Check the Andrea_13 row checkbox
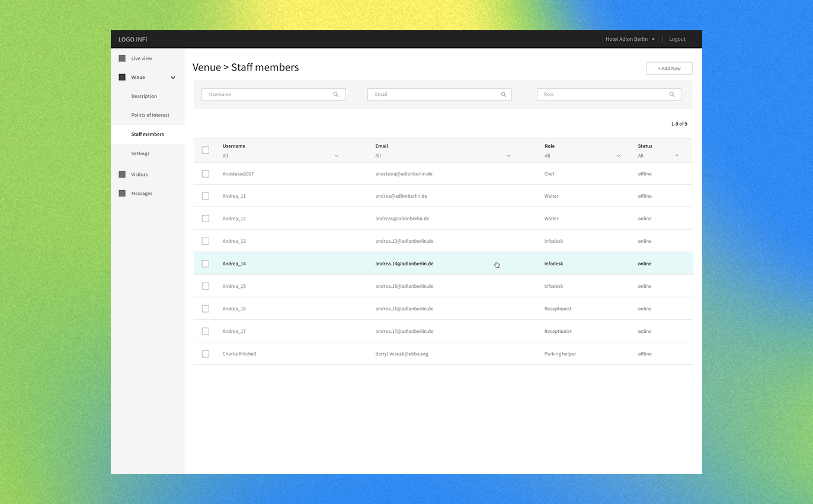This screenshot has width=813, height=504. [x=206, y=241]
